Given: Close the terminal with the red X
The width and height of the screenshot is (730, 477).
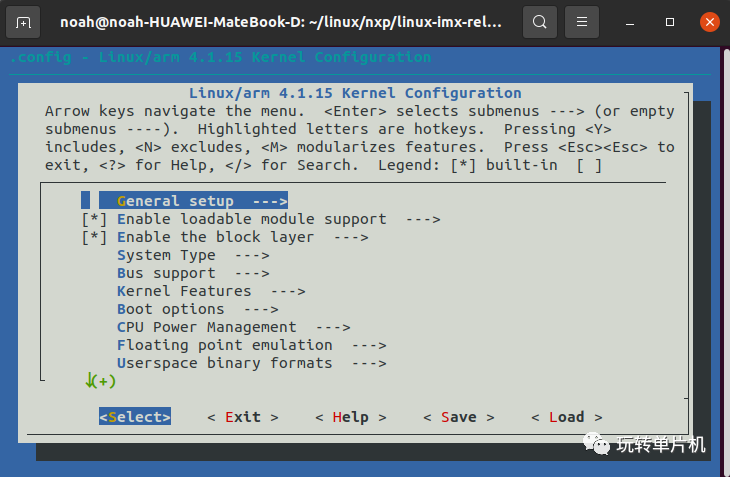Looking at the screenshot, I should tap(710, 22).
